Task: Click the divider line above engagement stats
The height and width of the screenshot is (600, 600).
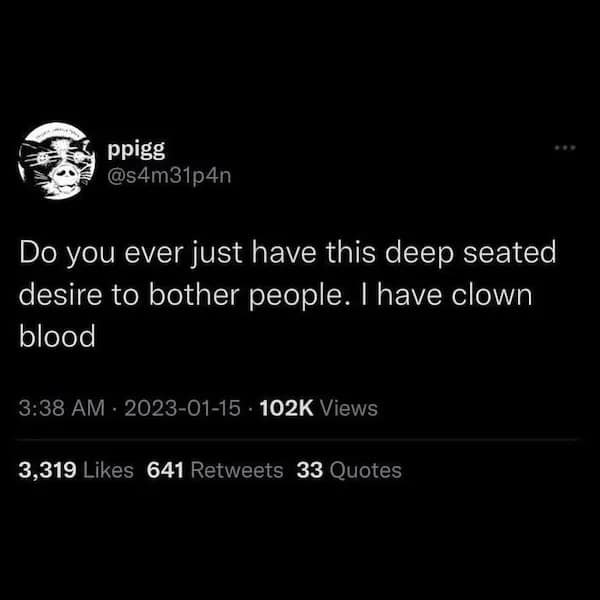Action: [297, 440]
